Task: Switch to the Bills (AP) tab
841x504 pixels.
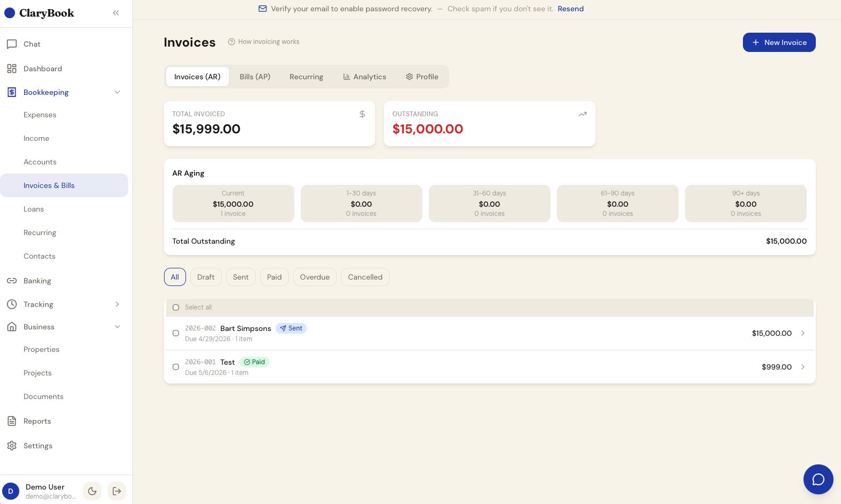Action: click(x=255, y=77)
